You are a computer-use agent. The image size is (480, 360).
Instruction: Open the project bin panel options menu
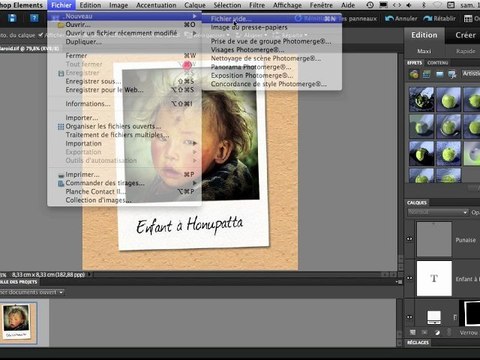tap(399, 282)
